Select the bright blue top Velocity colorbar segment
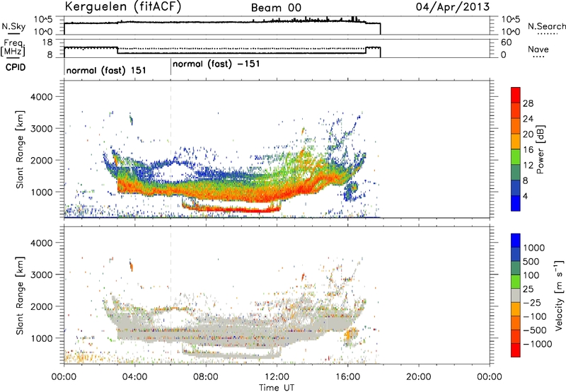This screenshot has height=392, width=566. (516, 241)
